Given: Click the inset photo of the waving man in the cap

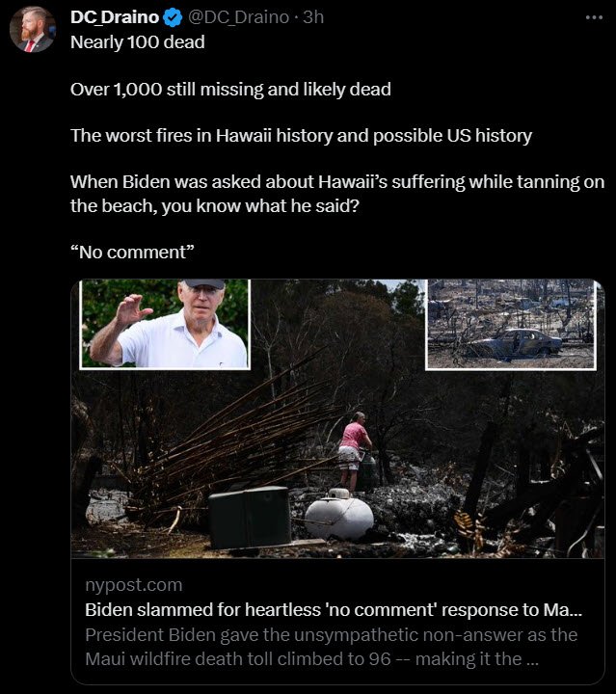Looking at the screenshot, I should [165, 324].
